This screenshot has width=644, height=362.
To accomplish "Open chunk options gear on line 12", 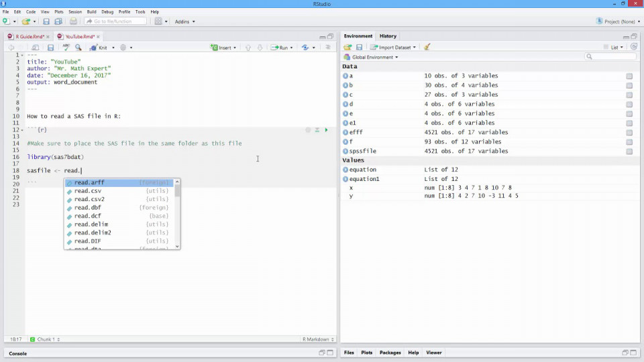I will pos(308,129).
